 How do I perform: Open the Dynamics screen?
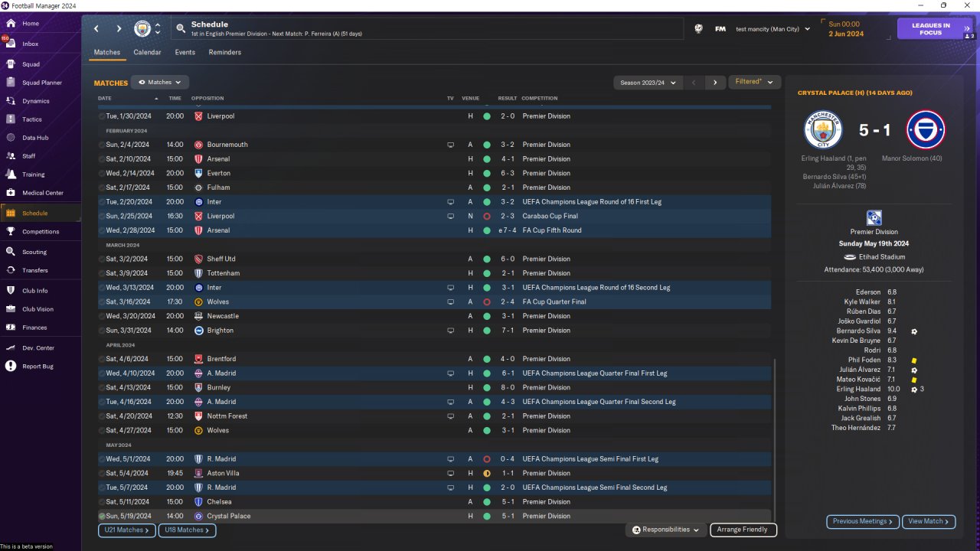tap(35, 101)
